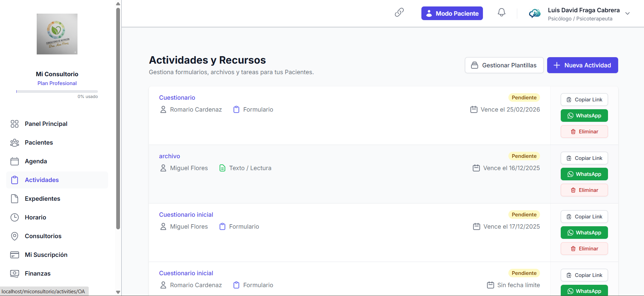The height and width of the screenshot is (296, 644).
Task: Open Mi Suscripción page
Action: pyautogui.click(x=57, y=255)
